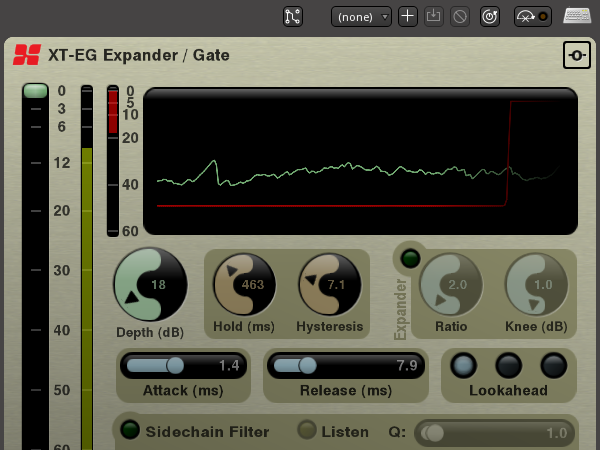Click the Hold (ms) knob
The image size is (600, 450).
(245, 285)
